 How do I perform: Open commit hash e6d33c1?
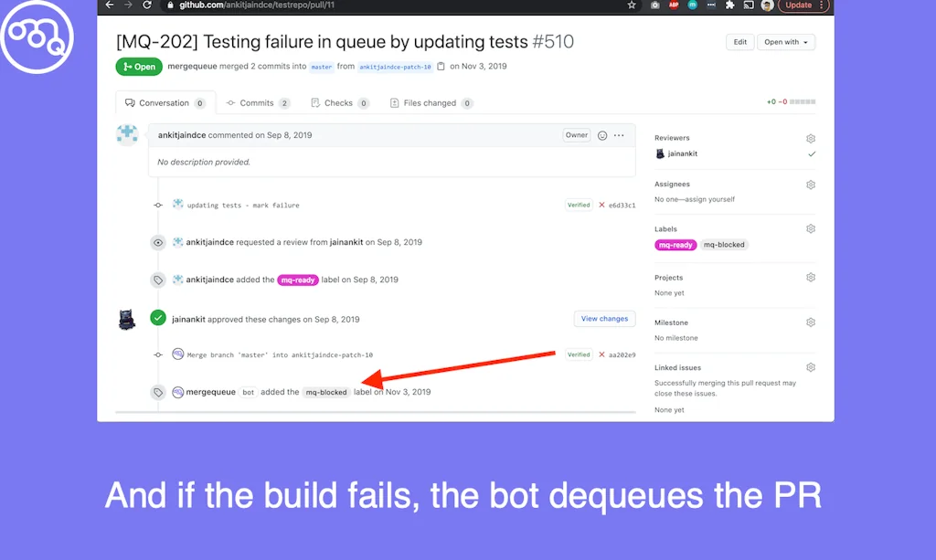tap(622, 206)
